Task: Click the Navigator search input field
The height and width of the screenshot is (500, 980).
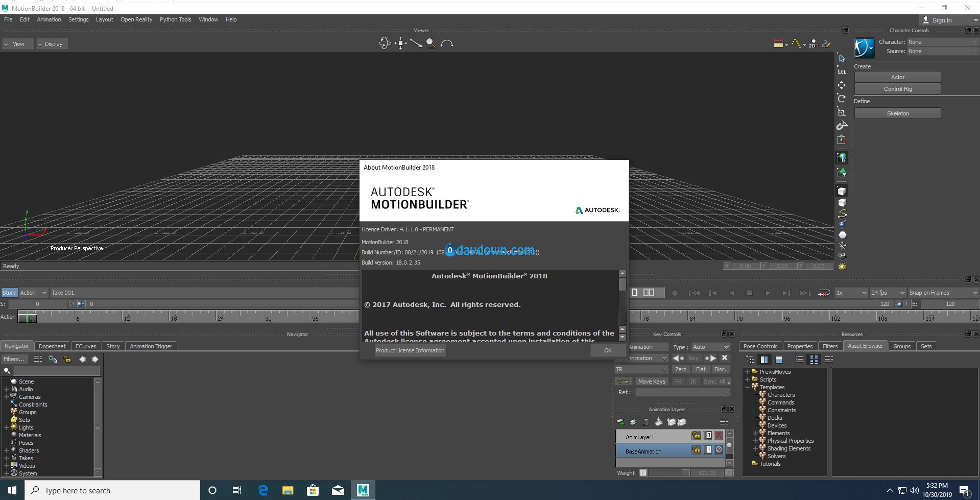Action: 56,371
